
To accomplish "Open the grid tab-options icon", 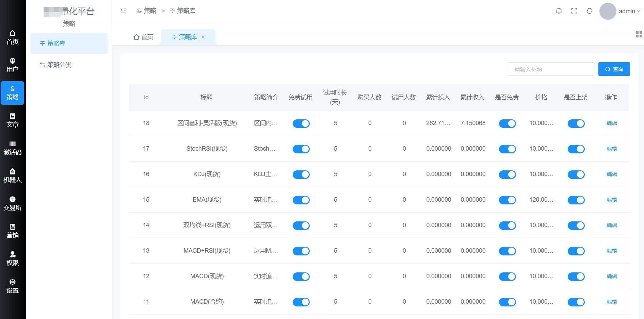I will [639, 34].
